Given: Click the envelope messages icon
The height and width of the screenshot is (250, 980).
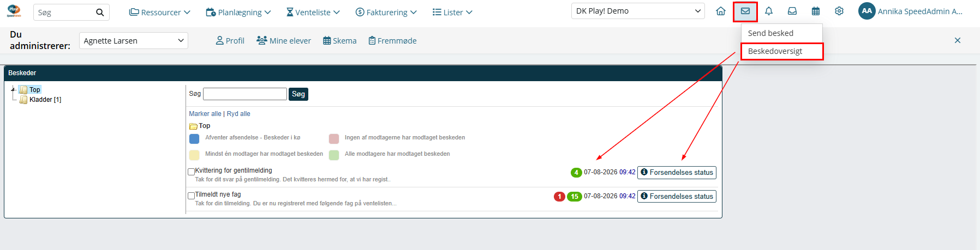Looking at the screenshot, I should click(x=745, y=11).
